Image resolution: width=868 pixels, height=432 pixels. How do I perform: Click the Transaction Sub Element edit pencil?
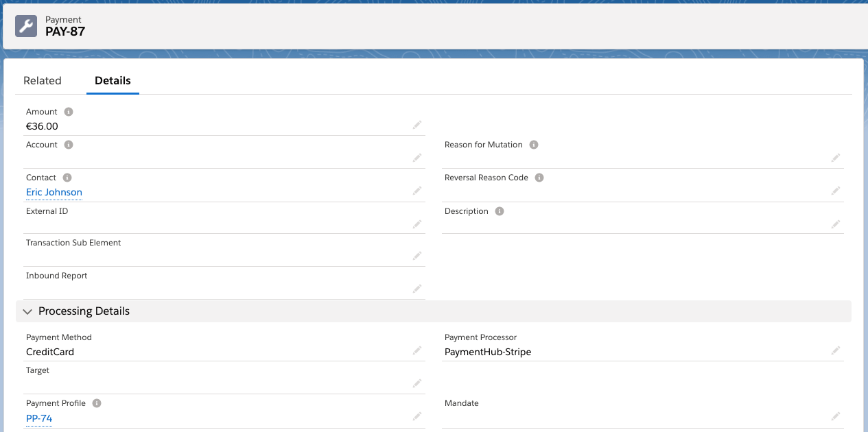pos(417,256)
